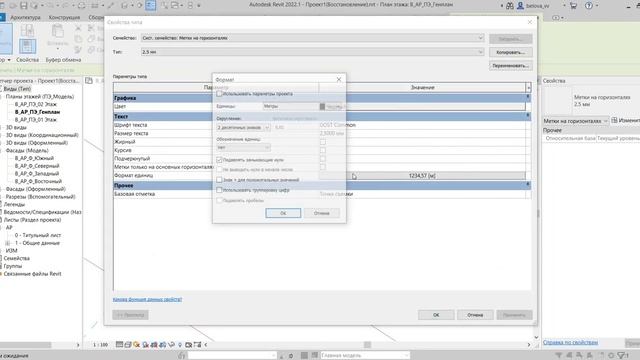Click Копировать button in Type Properties
Image resolution: width=640 pixels, height=360 pixels.
pyautogui.click(x=510, y=52)
